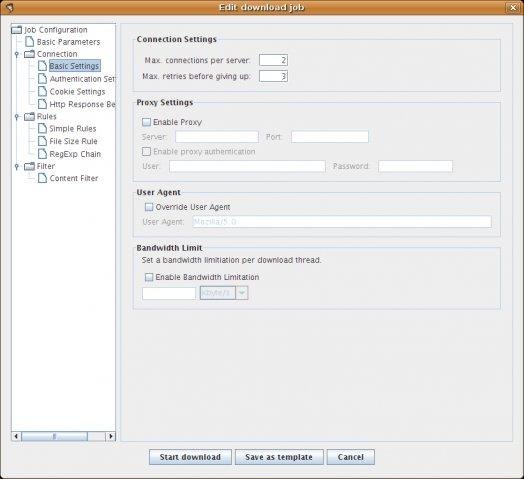524x479 pixels.
Task: Open Cookie Settings tree item
Action: click(x=77, y=91)
